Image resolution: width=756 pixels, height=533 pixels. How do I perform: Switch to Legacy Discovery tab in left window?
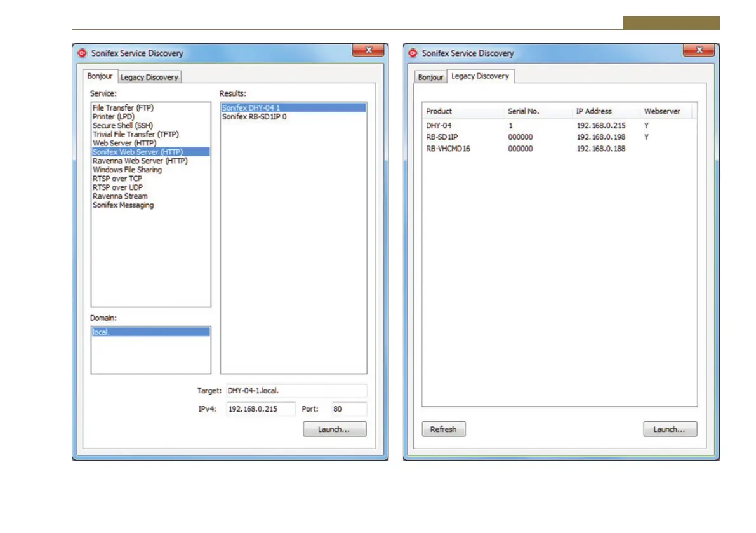point(150,77)
